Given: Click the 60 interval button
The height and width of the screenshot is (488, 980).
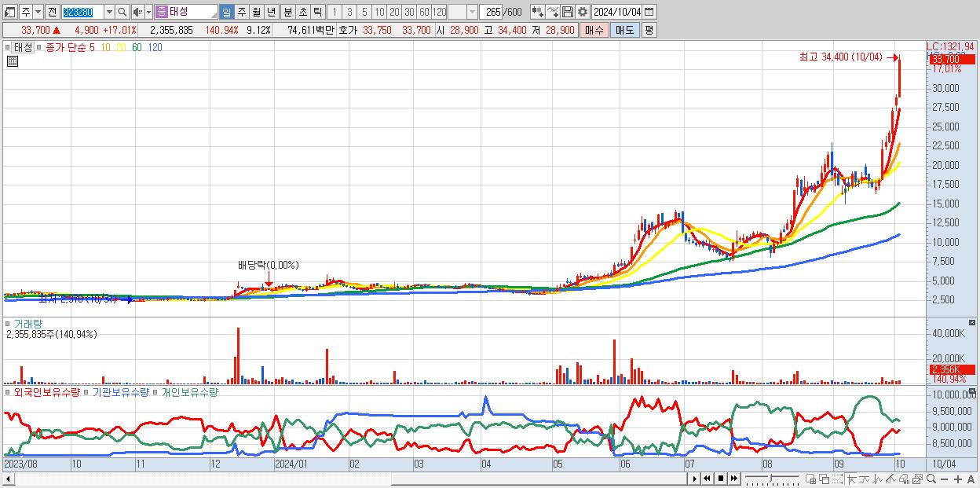Looking at the screenshot, I should click(x=424, y=12).
